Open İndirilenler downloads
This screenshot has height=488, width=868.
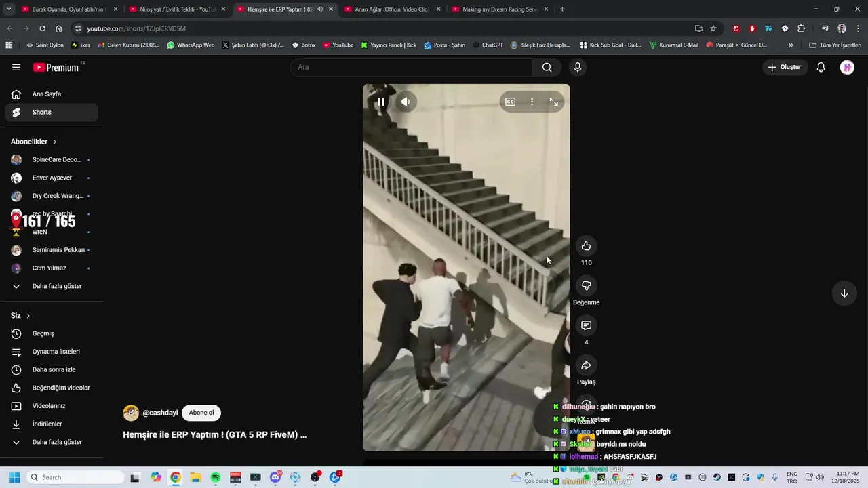(x=52, y=424)
